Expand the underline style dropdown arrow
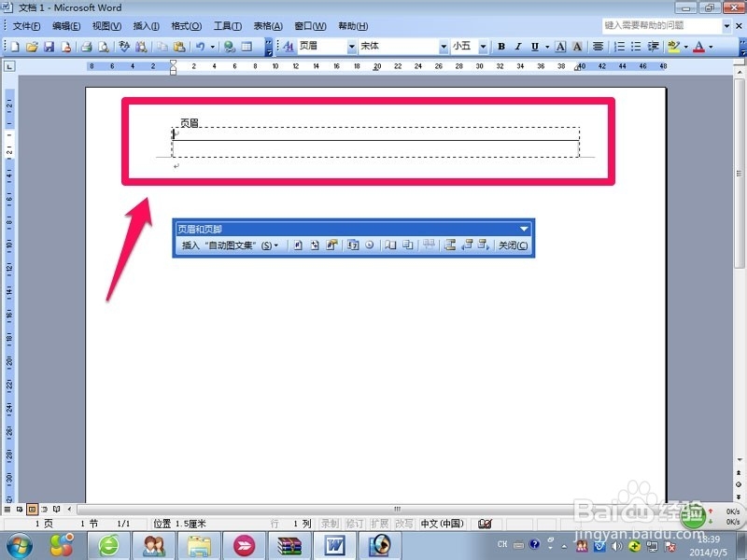 (547, 47)
